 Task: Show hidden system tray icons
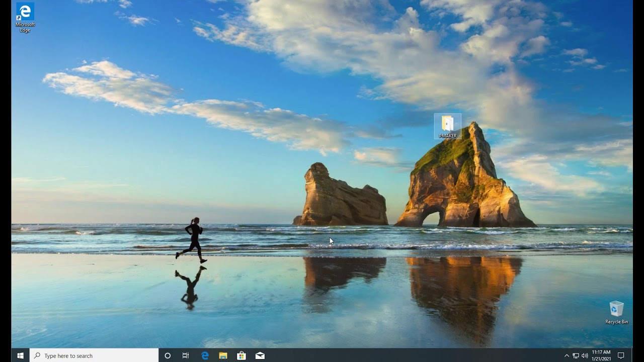(567, 355)
